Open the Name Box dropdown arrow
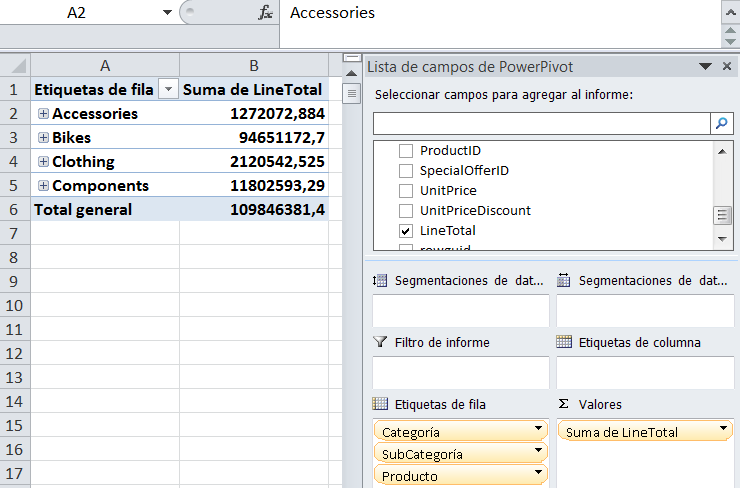 click(167, 13)
